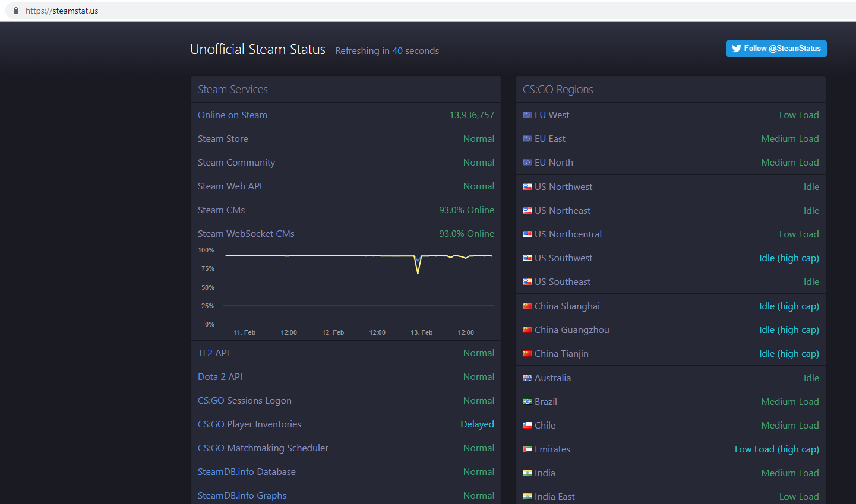Click the CS:GO Regions panel heading
The height and width of the screenshot is (504, 856).
coord(558,90)
